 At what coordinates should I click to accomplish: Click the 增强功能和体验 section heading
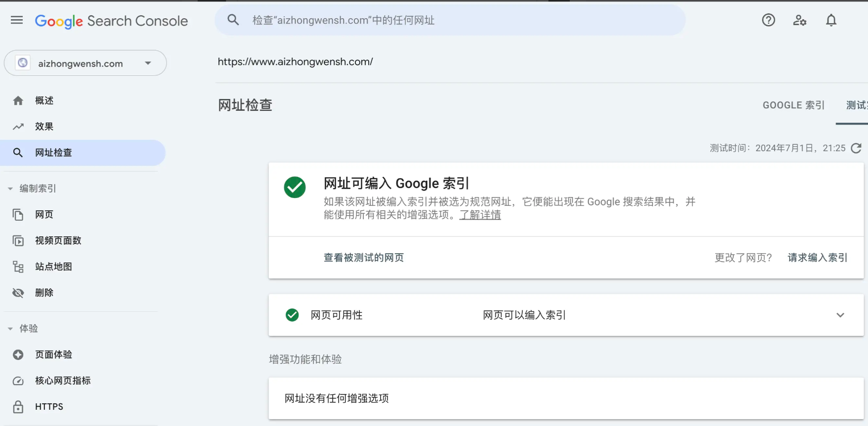click(306, 360)
